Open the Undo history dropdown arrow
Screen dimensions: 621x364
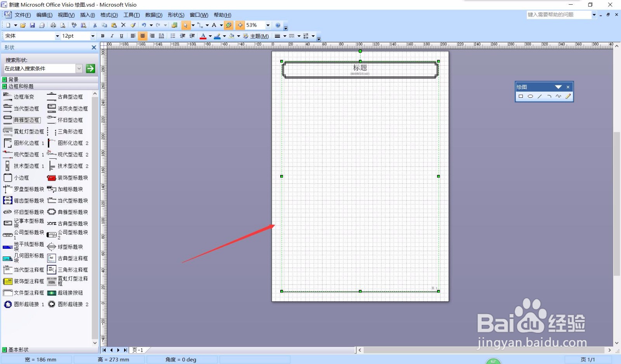(x=151, y=25)
